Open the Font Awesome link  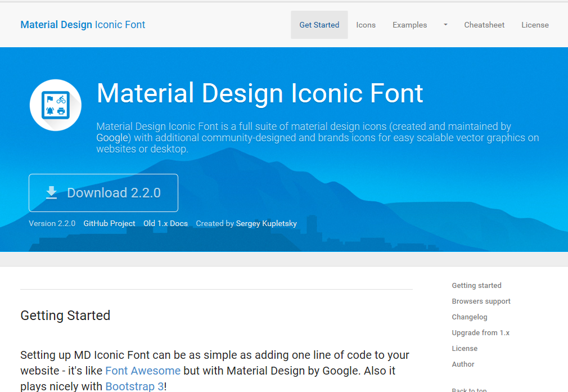click(x=143, y=371)
